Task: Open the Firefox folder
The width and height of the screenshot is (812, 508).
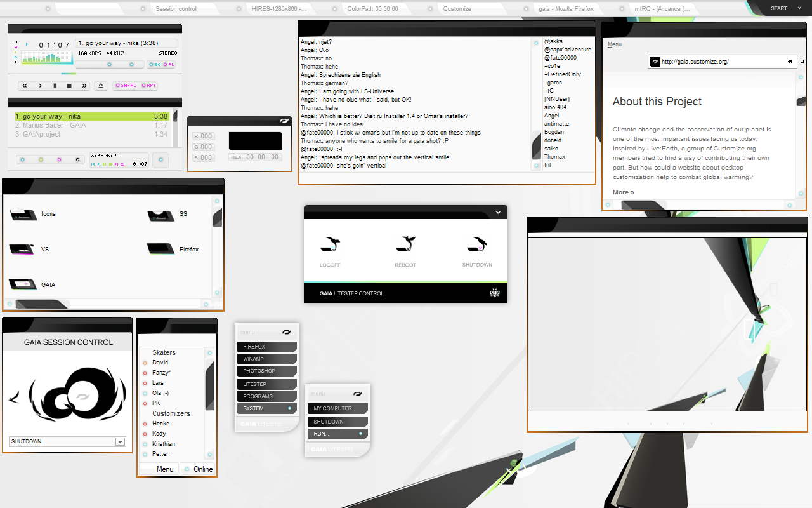Action: pos(173,250)
